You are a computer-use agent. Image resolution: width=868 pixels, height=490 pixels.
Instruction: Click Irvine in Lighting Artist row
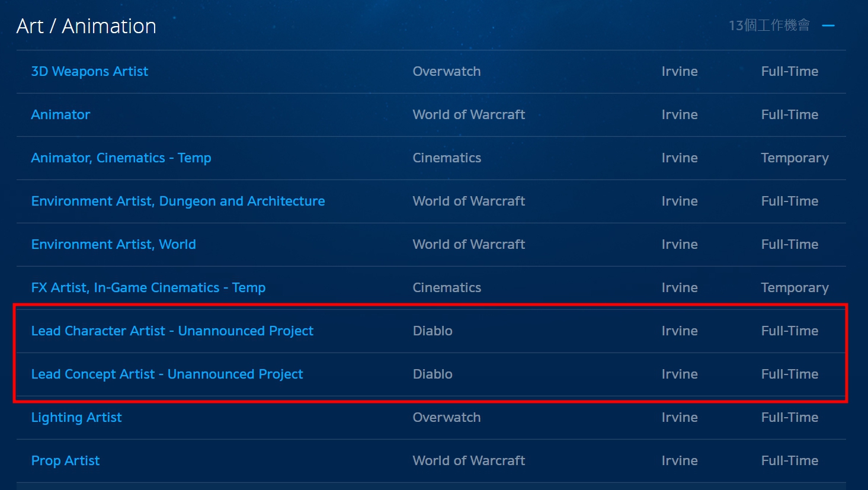tap(680, 417)
